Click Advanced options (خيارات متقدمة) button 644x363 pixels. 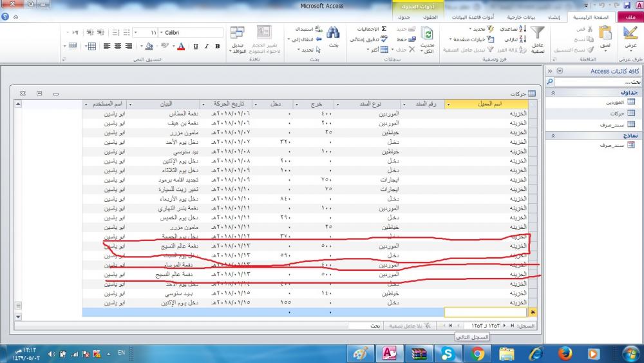point(471,39)
